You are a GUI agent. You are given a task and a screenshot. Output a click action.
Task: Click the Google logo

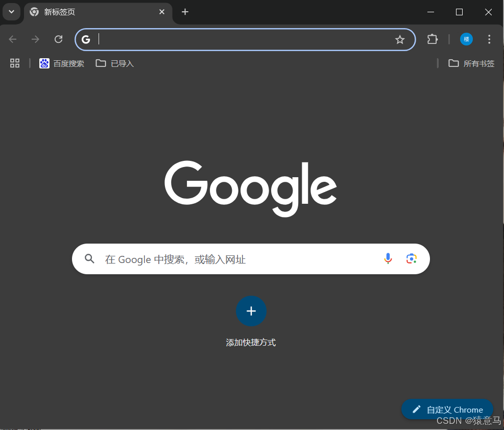tap(251, 188)
